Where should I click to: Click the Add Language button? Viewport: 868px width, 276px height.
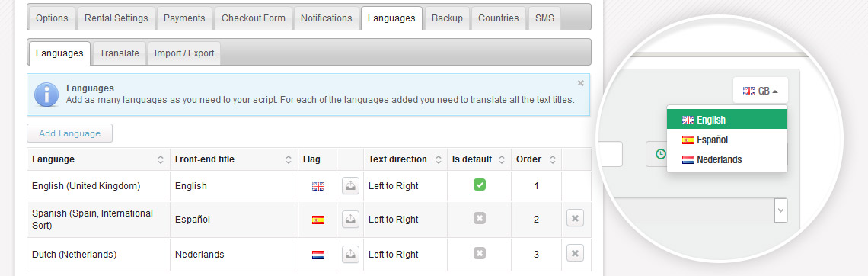[x=70, y=133]
